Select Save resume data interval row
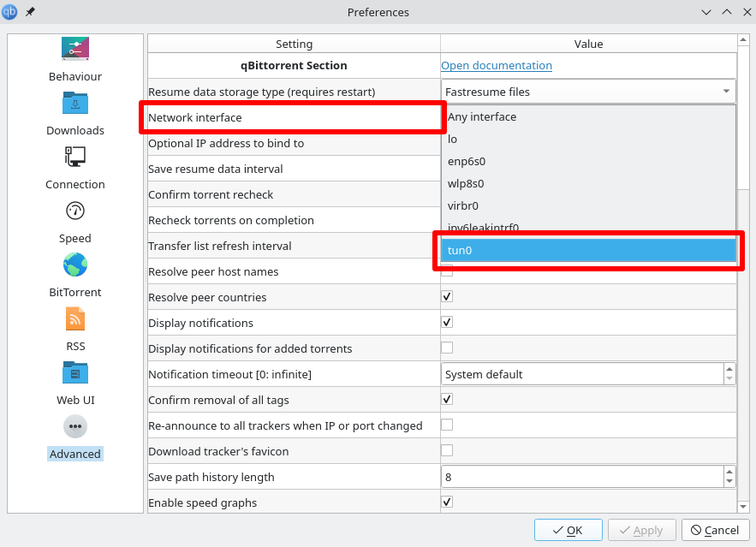The image size is (756, 547). 295,169
